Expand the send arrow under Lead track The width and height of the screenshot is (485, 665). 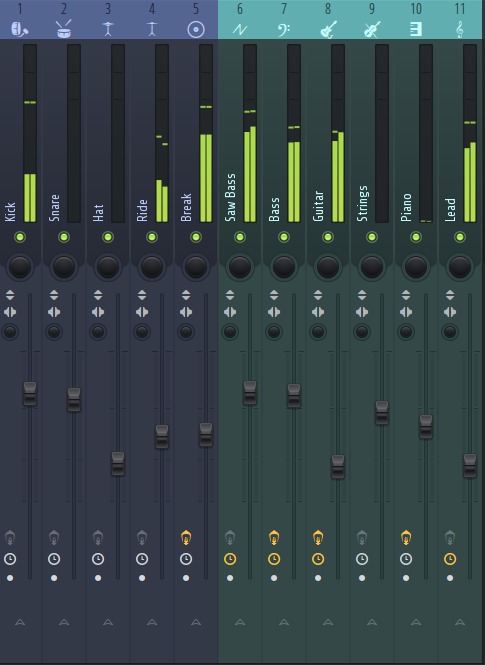click(460, 622)
